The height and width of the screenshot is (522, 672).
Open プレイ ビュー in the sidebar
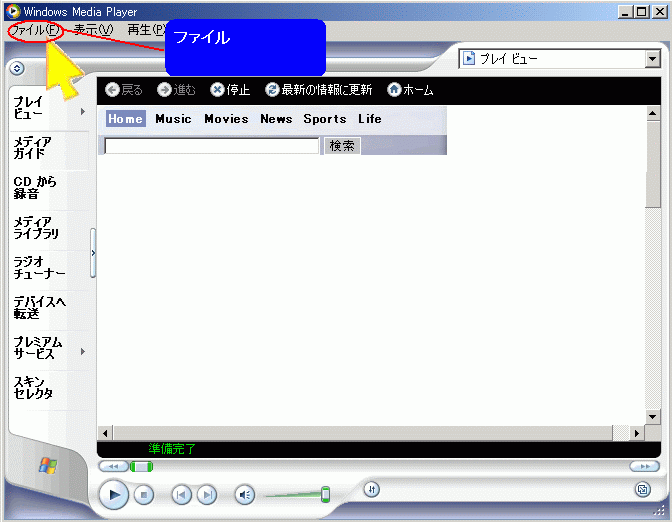28,108
